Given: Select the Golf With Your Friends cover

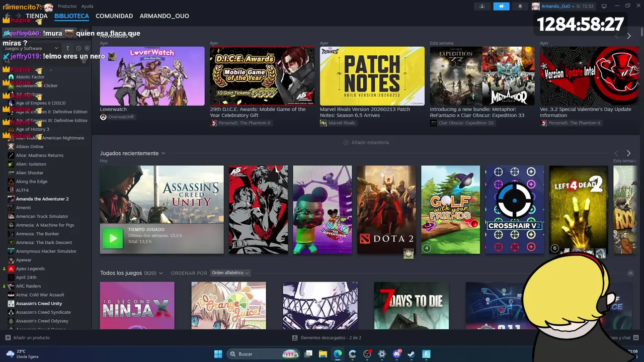Looking at the screenshot, I should click(450, 210).
